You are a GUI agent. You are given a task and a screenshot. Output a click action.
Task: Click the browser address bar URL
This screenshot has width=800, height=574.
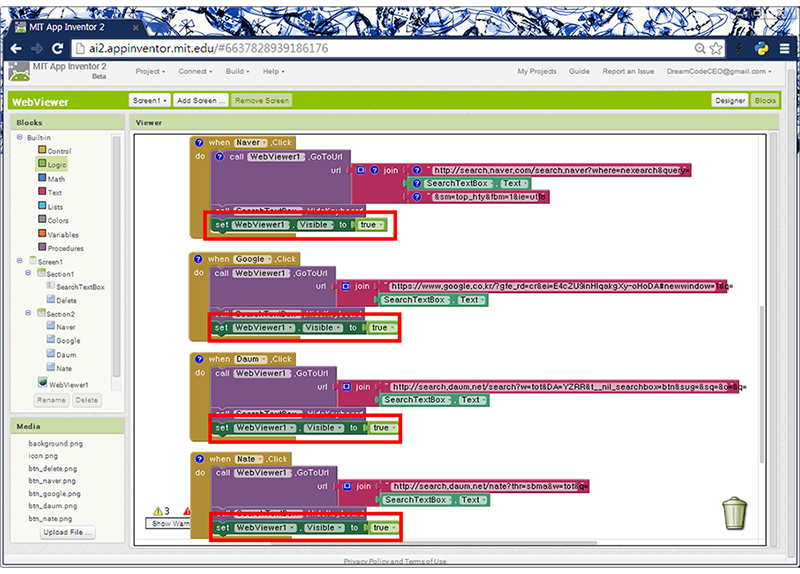[208, 48]
